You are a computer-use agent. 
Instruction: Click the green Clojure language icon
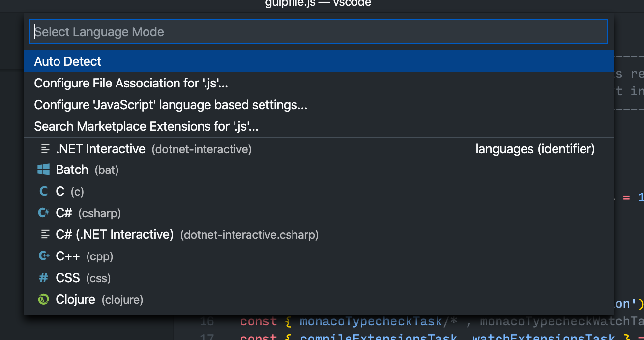(43, 299)
